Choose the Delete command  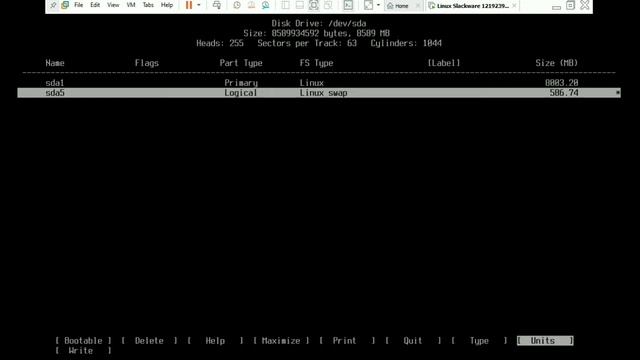[149, 340]
